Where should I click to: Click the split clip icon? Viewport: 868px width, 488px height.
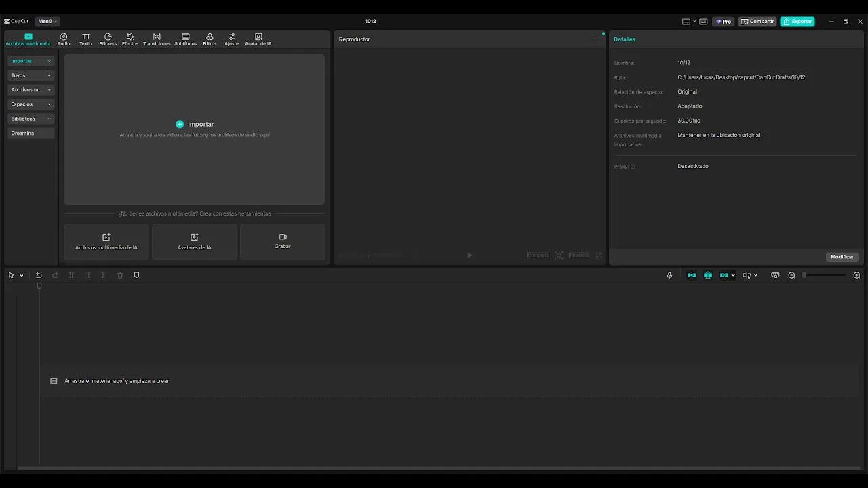point(71,275)
